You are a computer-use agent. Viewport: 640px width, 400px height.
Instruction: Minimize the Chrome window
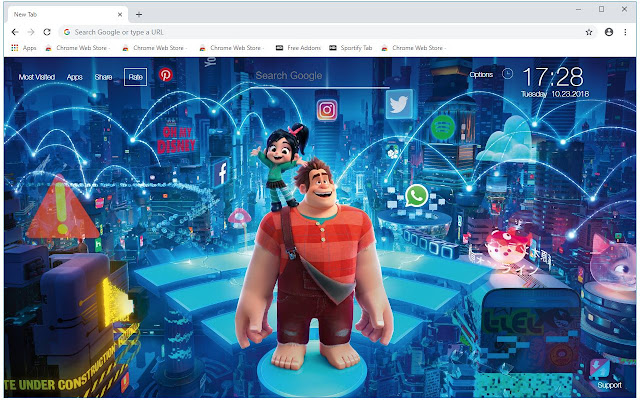click(578, 9)
